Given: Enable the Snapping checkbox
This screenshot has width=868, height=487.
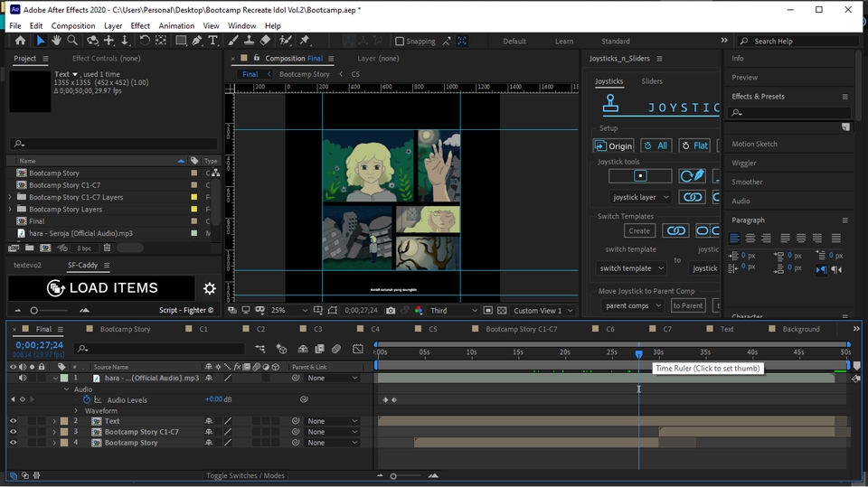Looking at the screenshot, I should [x=399, y=41].
